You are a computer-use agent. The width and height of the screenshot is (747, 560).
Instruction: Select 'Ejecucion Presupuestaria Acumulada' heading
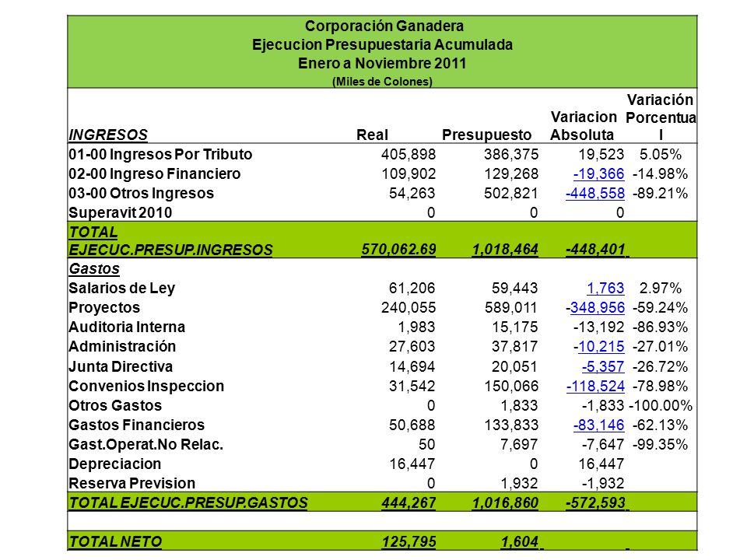tap(382, 45)
